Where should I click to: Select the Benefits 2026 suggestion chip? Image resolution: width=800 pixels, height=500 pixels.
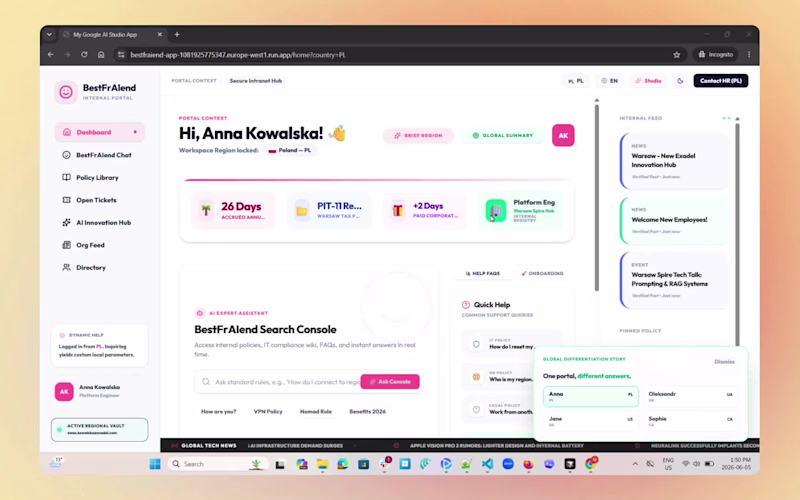(x=367, y=412)
